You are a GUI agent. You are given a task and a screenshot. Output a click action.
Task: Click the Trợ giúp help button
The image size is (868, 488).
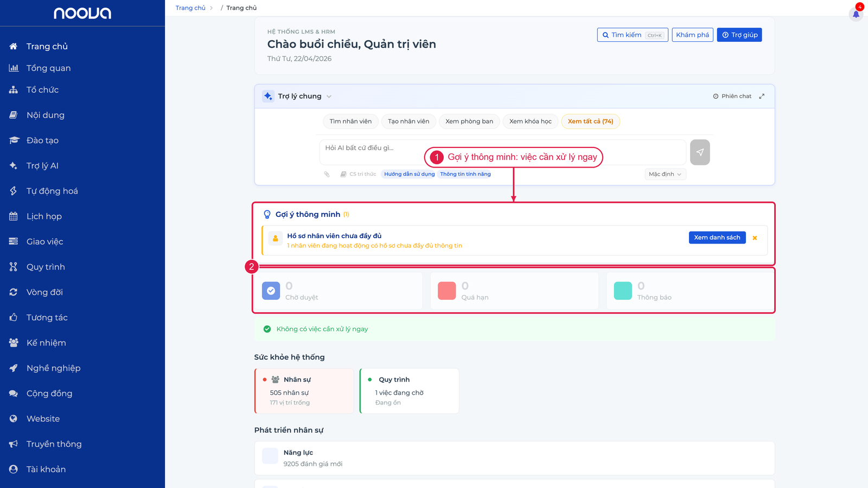tap(739, 35)
